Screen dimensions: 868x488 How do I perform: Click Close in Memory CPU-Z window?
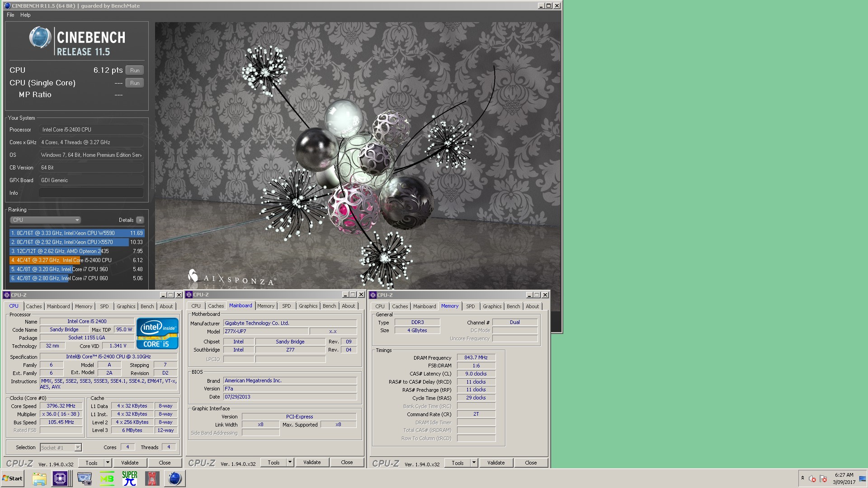(531, 463)
